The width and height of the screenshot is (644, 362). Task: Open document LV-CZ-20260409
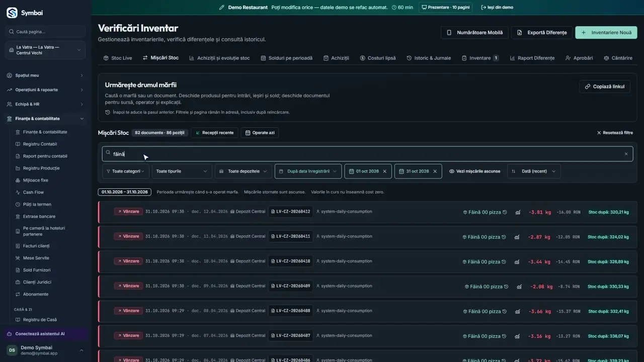(x=290, y=286)
